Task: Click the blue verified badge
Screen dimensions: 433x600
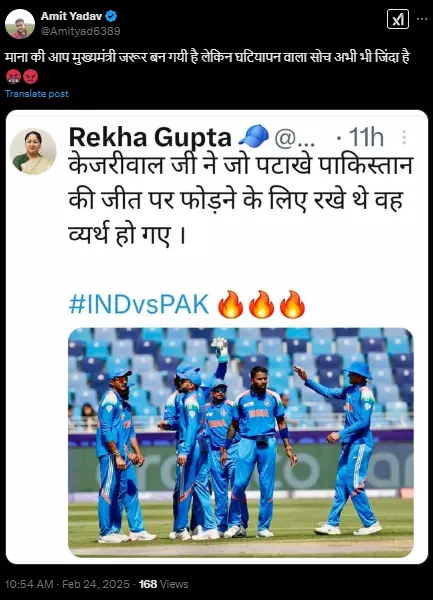Action: [x=111, y=16]
